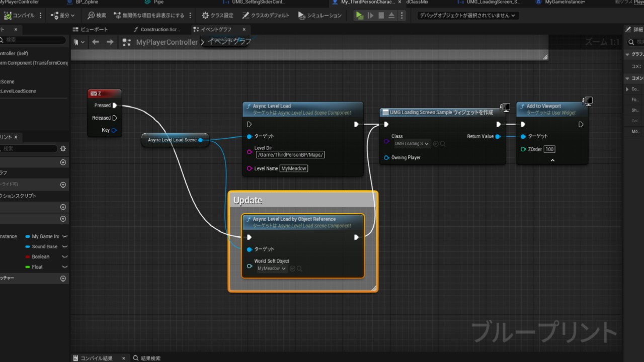644x362 pixels.
Task: Click MyPlayerController in the breadcrumb
Action: (167, 42)
